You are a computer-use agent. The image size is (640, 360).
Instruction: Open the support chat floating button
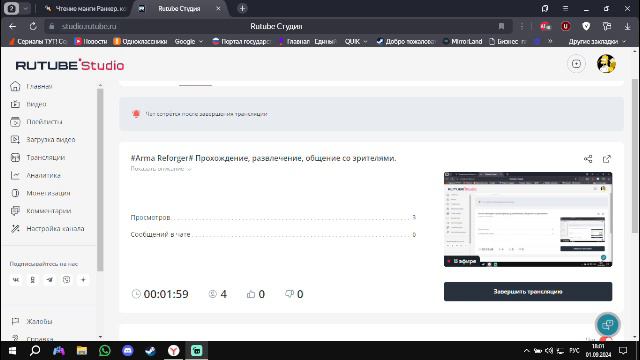point(607,324)
